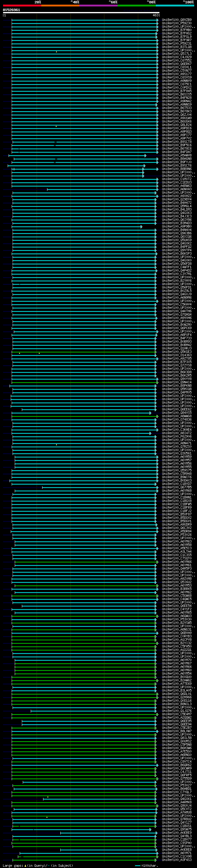The width and height of the screenshot is (197, 868).
Task: Open hit UniRef100_Q6ZJ04
Action: pos(176,115)
